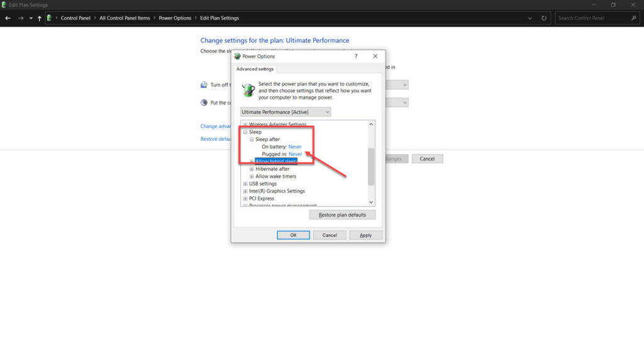The width and height of the screenshot is (644, 350).
Task: Click the power plan battery icon in dialog
Action: [x=248, y=90]
